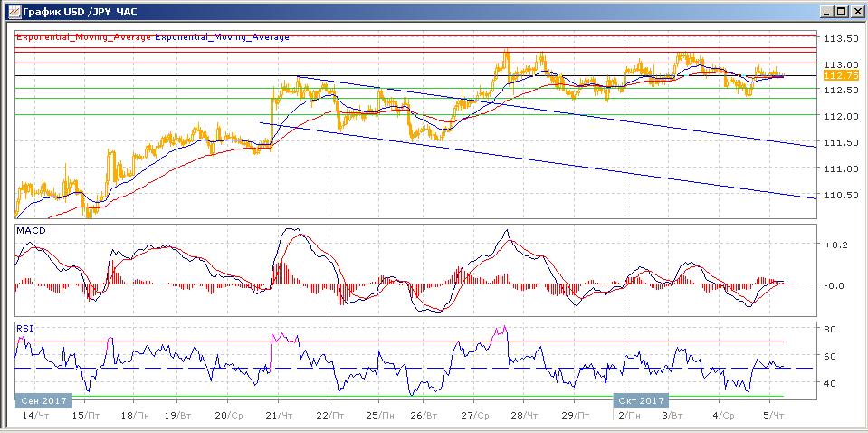Click the 27/Ср date label
Image resolution: width=868 pixels, height=433 pixels.
(x=475, y=415)
